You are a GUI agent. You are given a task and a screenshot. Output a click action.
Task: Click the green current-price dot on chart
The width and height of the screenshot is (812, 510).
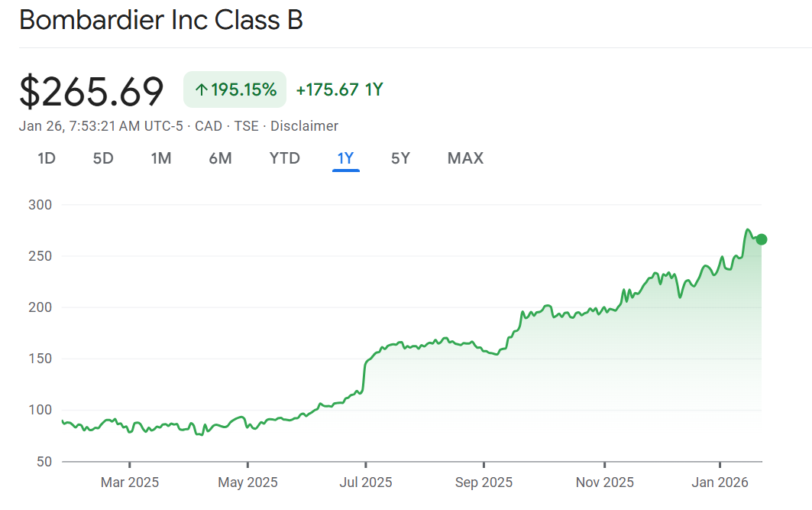(x=761, y=239)
